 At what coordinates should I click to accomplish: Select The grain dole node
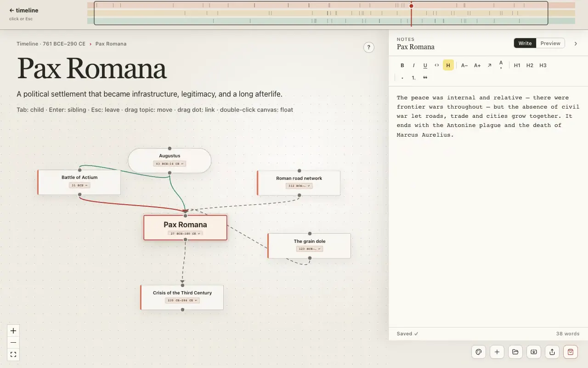pyautogui.click(x=310, y=246)
